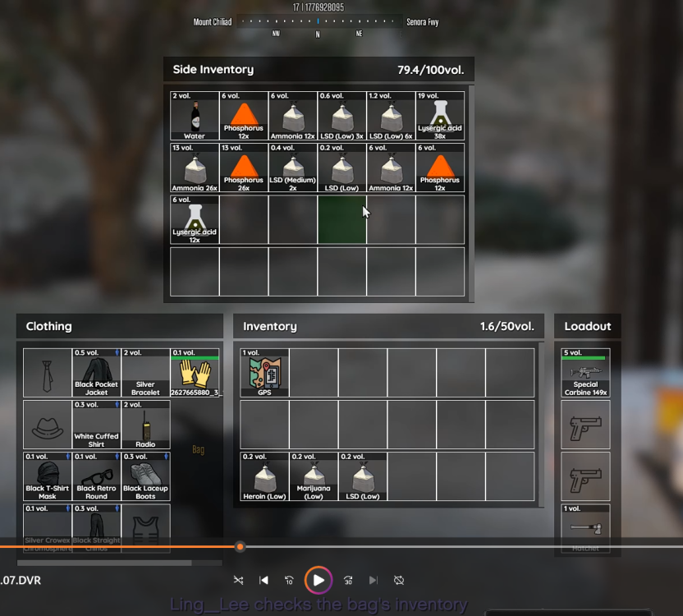683x616 pixels.
Task: Select the Marijuana (Low) bag
Action: (x=314, y=476)
